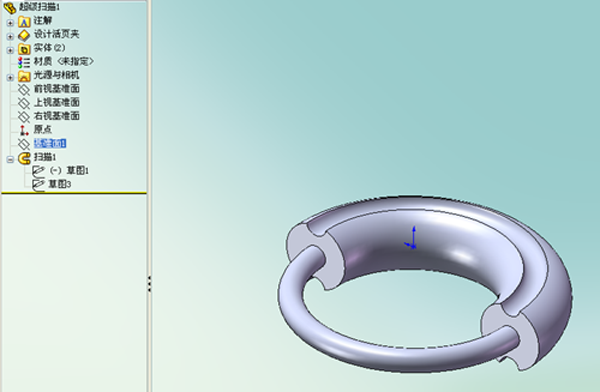
Task: Select the 光源与相机 folder icon
Action: click(24, 76)
